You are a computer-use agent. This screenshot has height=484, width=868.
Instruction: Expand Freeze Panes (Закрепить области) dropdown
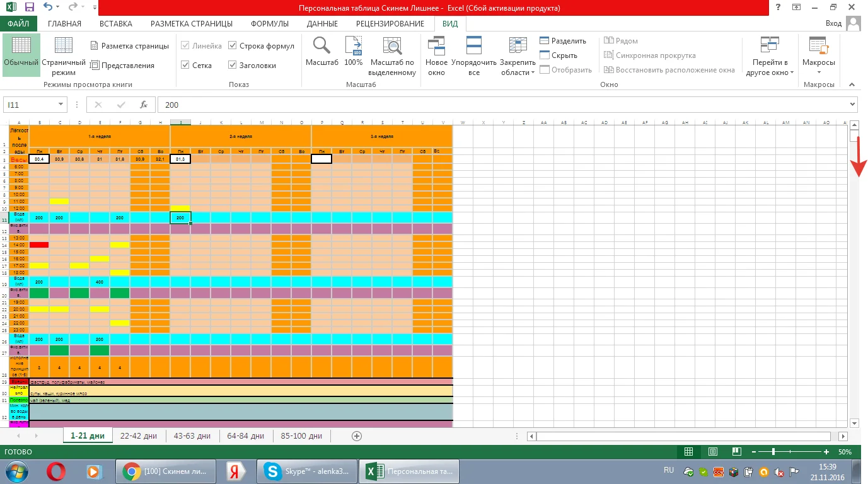(518, 57)
